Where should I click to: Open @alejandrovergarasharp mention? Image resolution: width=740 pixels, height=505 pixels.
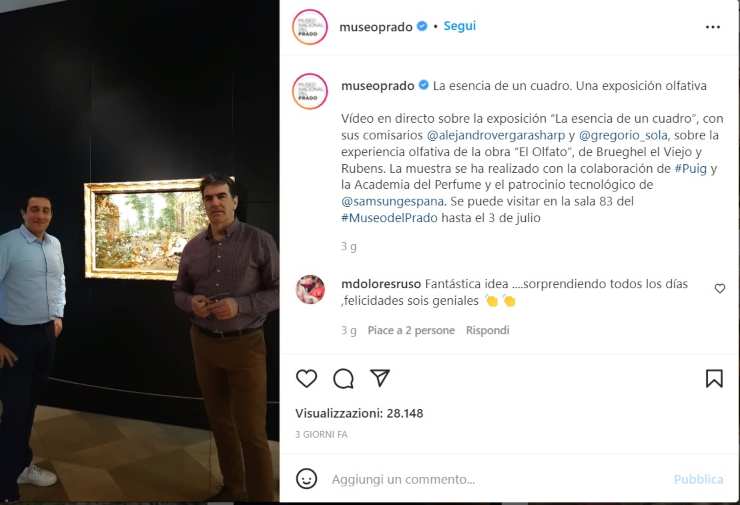pos(496,135)
